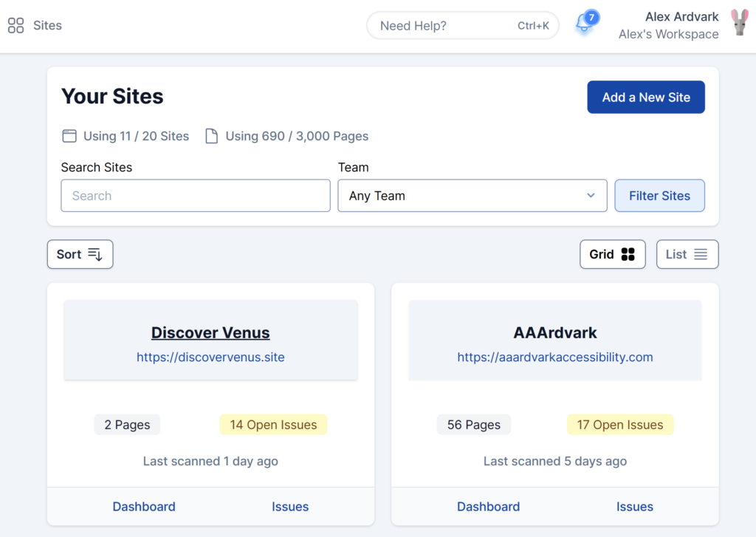
Task: Expand the Team selector chevron
Action: coord(590,195)
